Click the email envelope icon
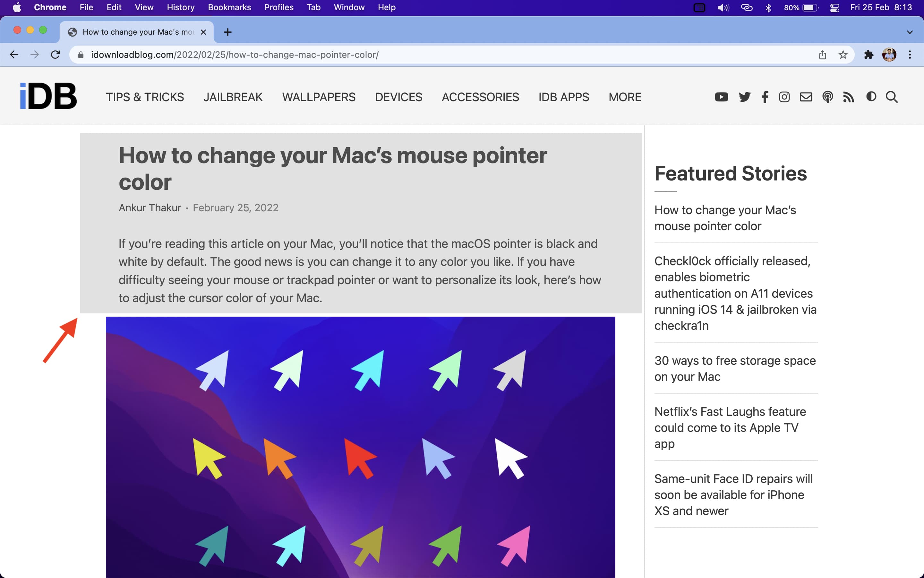The height and width of the screenshot is (578, 924). pos(806,97)
